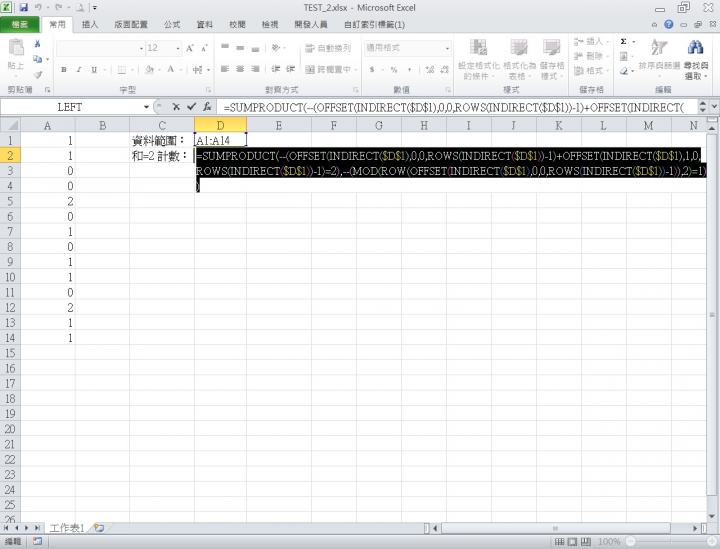The image size is (720, 549).
Task: Select the 工作表1 sheet tab
Action: tap(67, 528)
